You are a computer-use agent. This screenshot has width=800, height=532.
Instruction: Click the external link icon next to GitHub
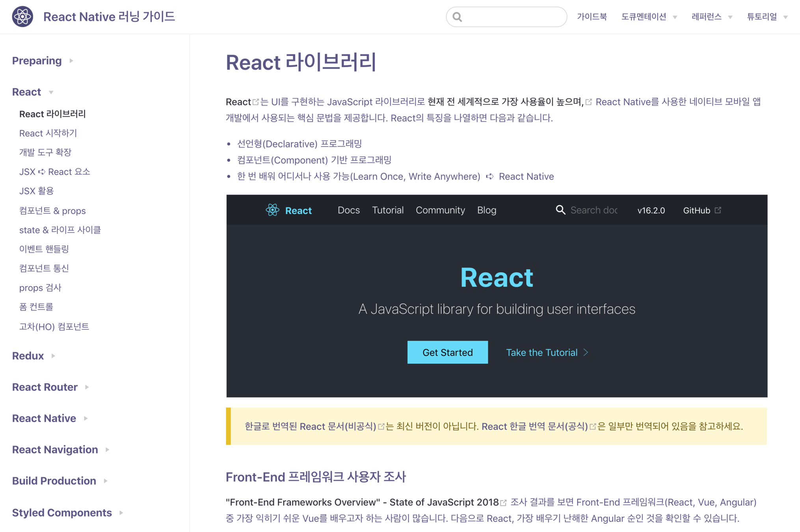[x=718, y=210]
